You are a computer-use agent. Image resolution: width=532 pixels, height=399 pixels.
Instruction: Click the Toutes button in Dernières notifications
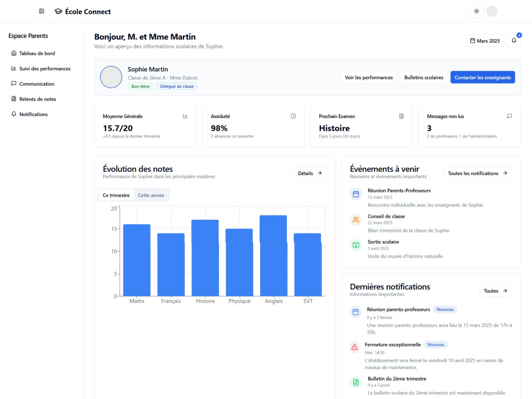pos(495,291)
